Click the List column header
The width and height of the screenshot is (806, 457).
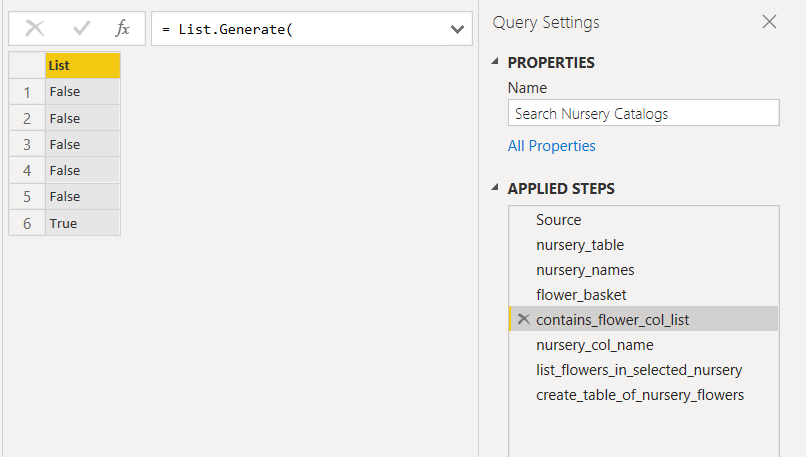tap(83, 65)
